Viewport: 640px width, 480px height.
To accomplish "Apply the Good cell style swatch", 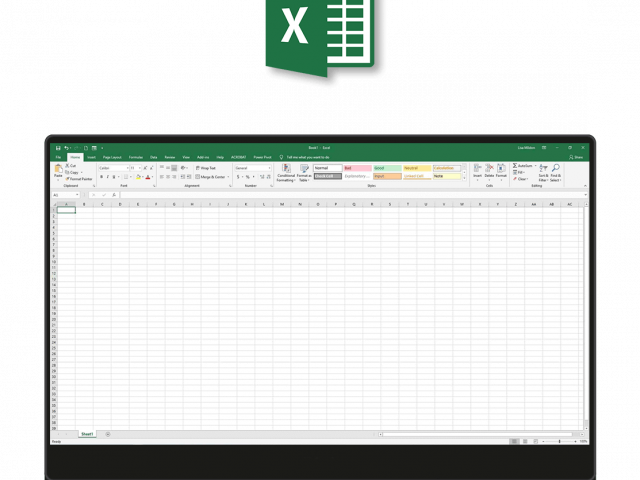I will coord(386,168).
